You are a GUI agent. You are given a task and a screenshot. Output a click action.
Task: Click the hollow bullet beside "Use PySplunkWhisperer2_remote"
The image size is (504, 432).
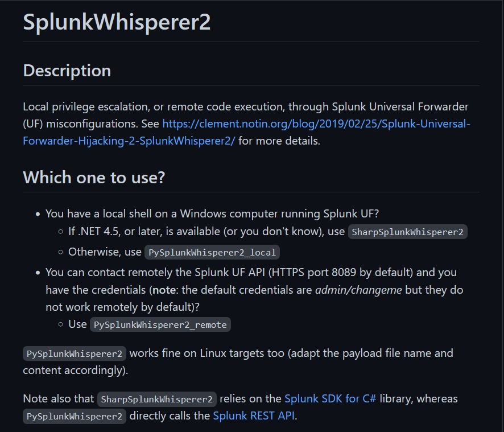(60, 324)
